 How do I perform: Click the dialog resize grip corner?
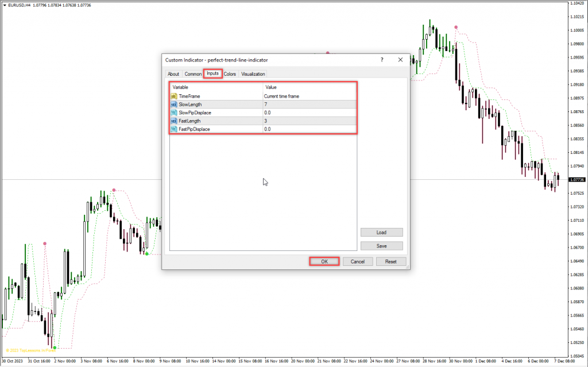pos(407,267)
